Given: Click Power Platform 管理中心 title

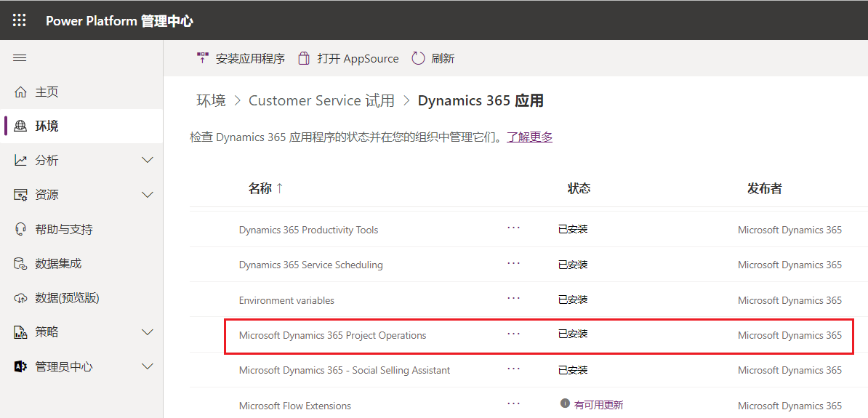Looking at the screenshot, I should (119, 21).
